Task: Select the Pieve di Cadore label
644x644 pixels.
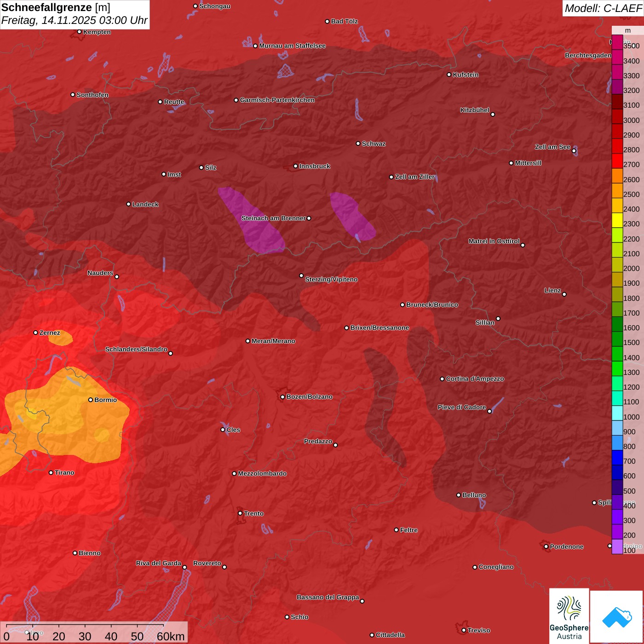Action: (462, 407)
